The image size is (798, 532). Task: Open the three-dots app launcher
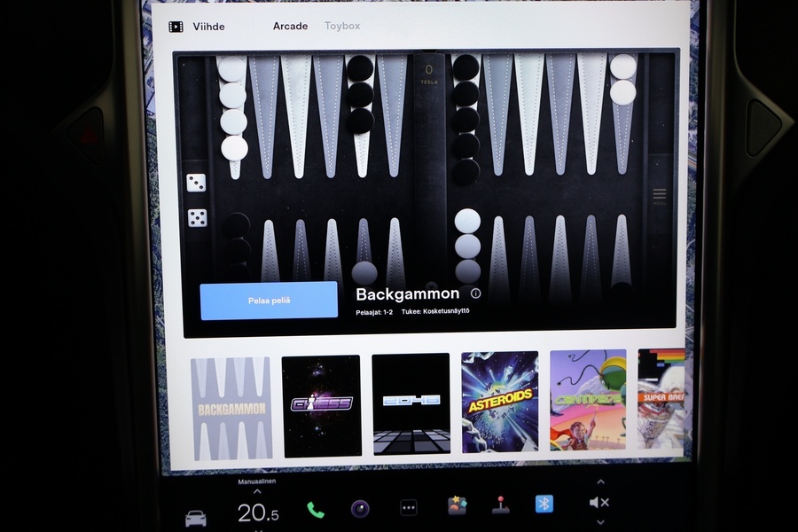pyautogui.click(x=408, y=508)
